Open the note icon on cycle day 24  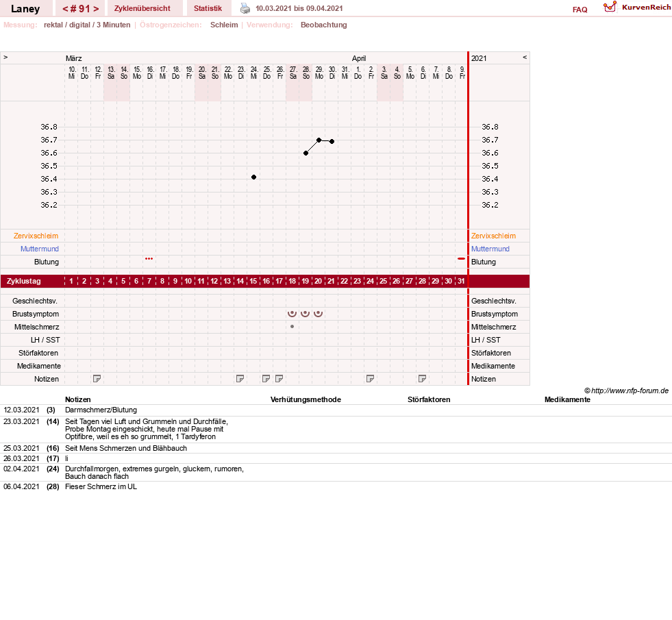click(371, 379)
